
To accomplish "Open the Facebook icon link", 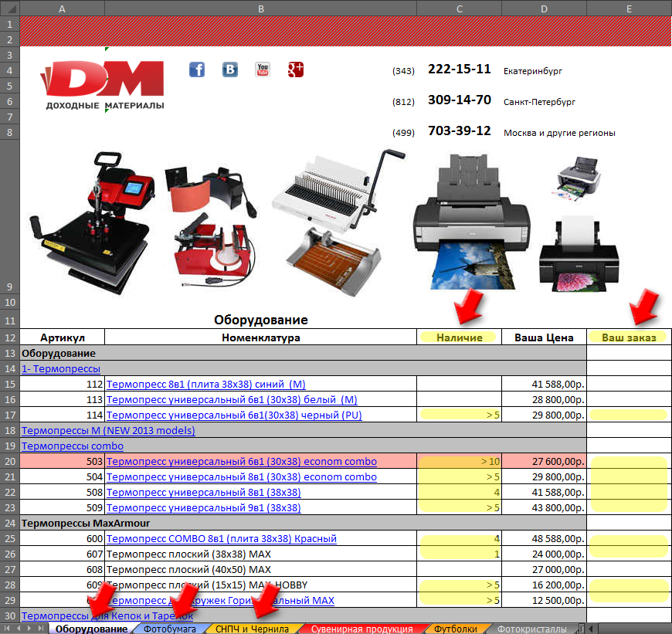I will [197, 70].
